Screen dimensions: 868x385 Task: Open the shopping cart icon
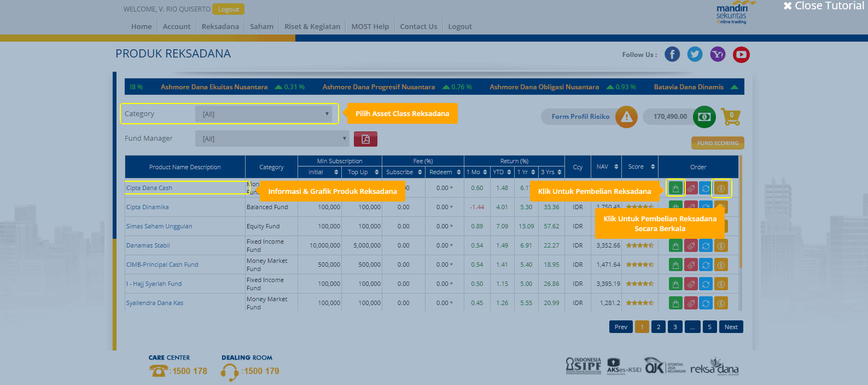731,117
